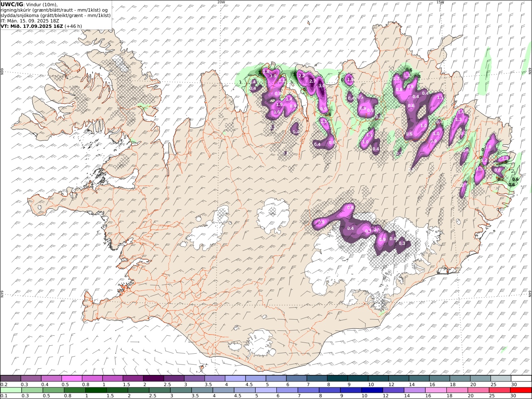Click light pink lower swatch between 16 and 18
This screenshot has width=532, height=399.
click(435, 390)
